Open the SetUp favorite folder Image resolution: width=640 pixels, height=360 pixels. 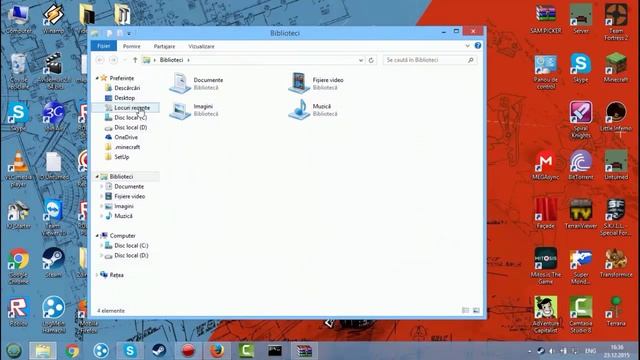pyautogui.click(x=122, y=157)
